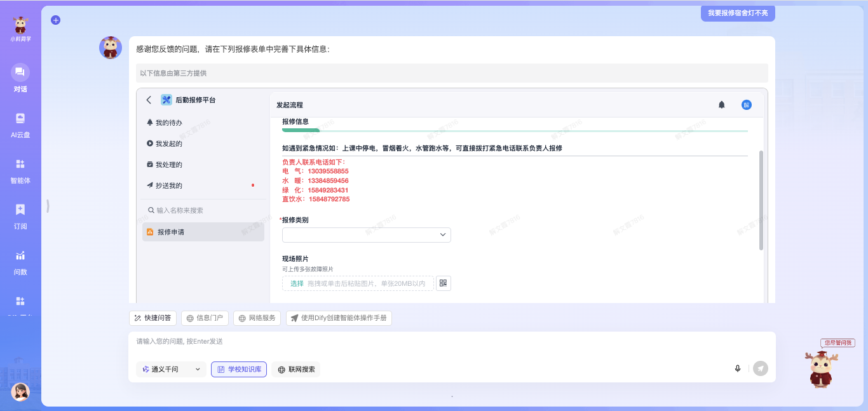The height and width of the screenshot is (411, 868).
Task: Open image picker grid icon beside 选择
Action: tap(443, 283)
